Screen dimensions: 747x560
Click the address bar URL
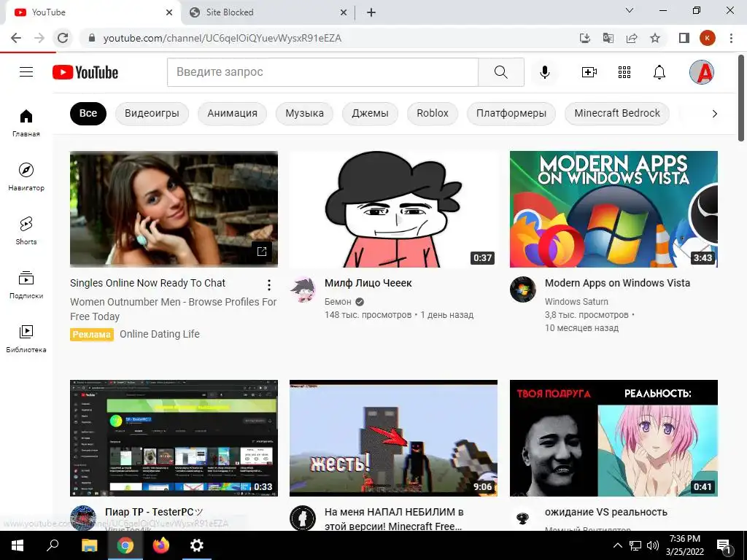pos(222,38)
